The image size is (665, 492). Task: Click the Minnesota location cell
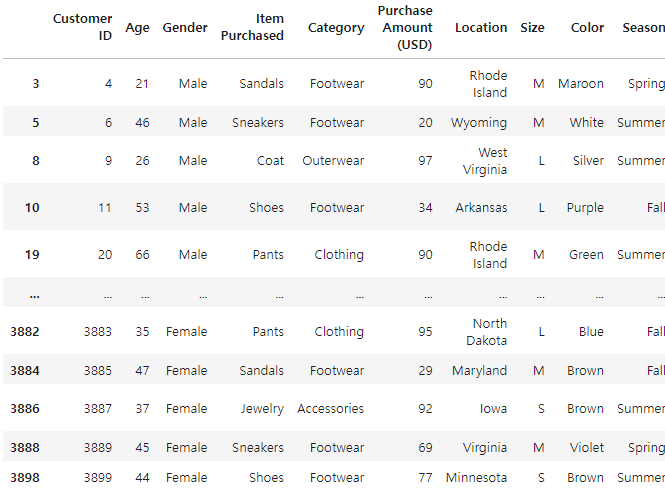pyautogui.click(x=476, y=478)
